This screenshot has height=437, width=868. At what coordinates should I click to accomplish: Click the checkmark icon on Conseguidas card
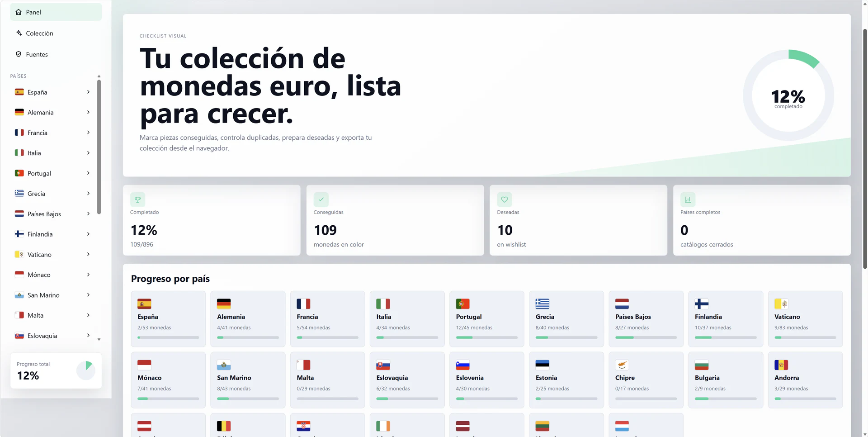(321, 199)
